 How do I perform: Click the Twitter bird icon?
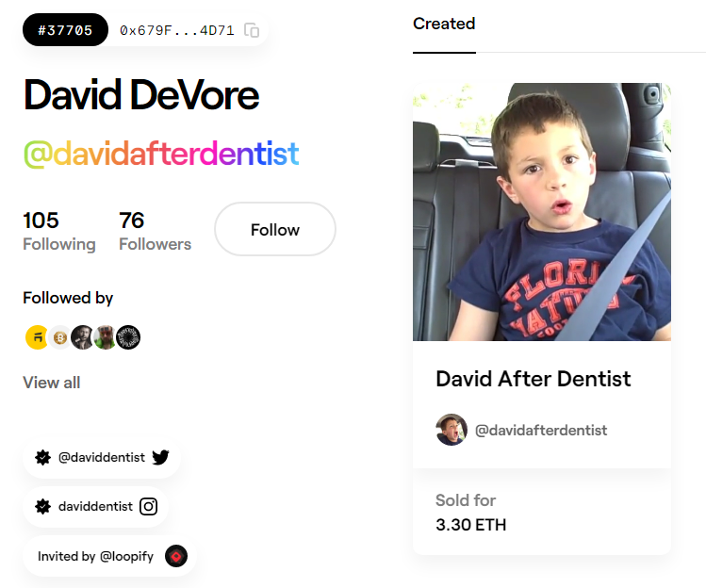[x=161, y=457]
